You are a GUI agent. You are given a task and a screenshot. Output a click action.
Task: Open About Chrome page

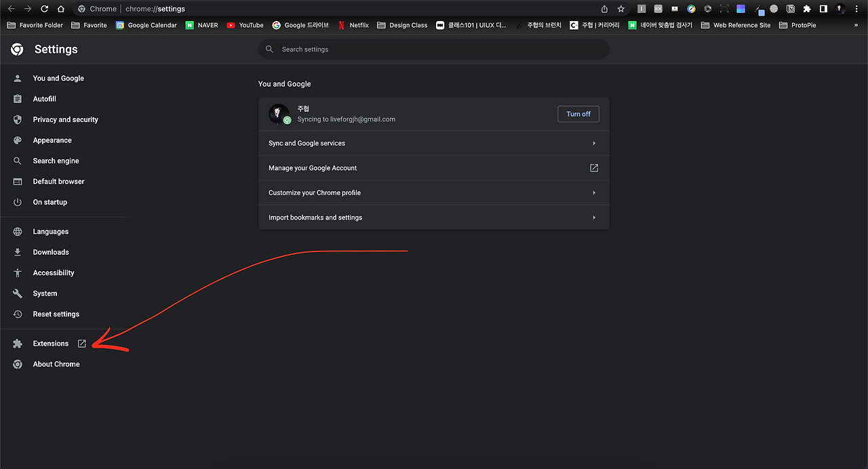(56, 364)
